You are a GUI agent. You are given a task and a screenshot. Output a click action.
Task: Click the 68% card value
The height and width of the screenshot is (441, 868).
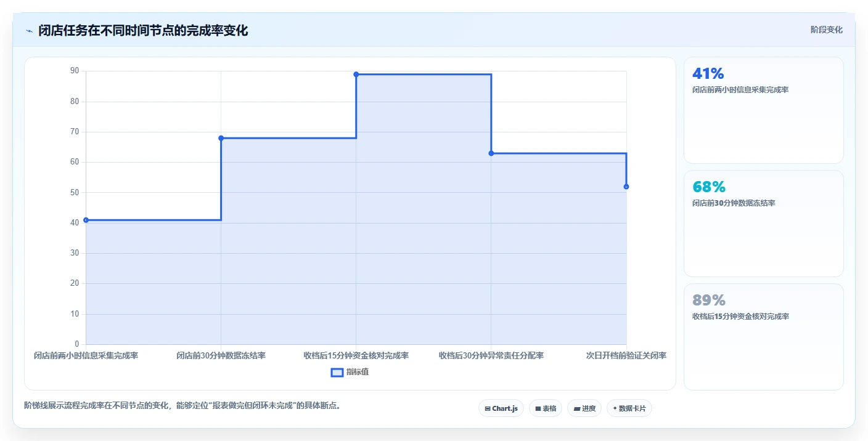tap(709, 187)
